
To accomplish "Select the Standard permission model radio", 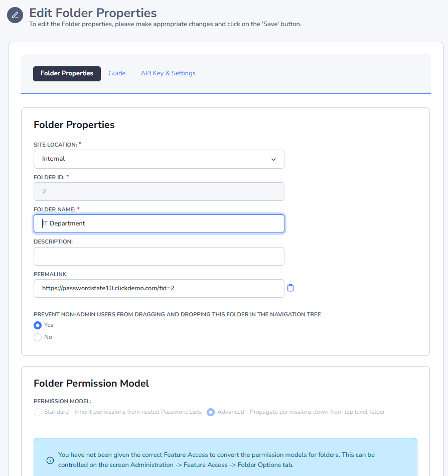I will [38, 412].
